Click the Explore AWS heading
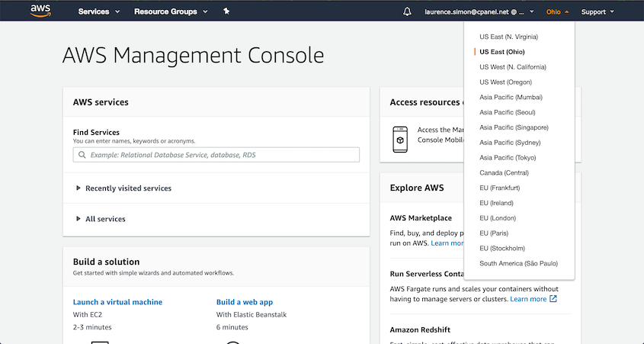The width and height of the screenshot is (644, 344). point(417,188)
